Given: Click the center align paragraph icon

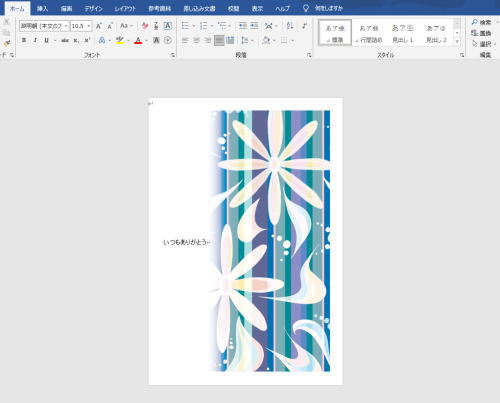Looking at the screenshot, I should pyautogui.click(x=197, y=40).
